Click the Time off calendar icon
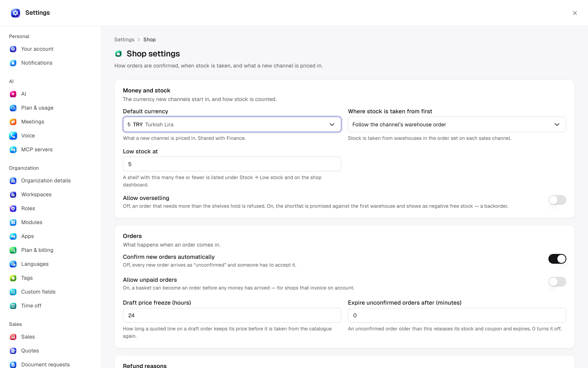This screenshot has width=588, height=368. (x=13, y=305)
